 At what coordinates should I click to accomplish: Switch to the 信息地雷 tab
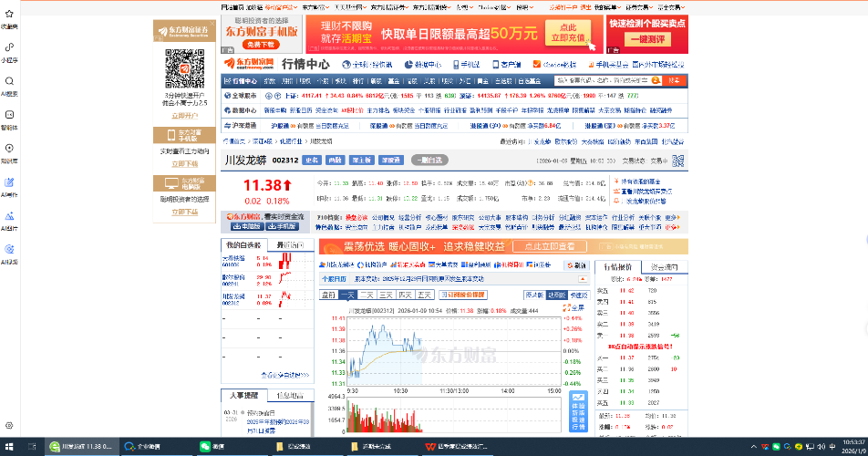[290, 396]
